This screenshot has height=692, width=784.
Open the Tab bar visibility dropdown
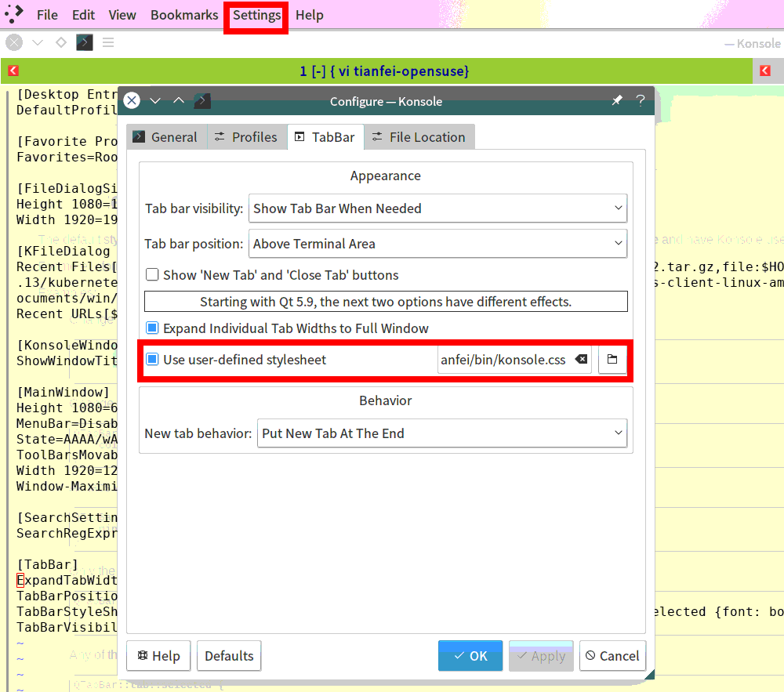pyautogui.click(x=437, y=208)
